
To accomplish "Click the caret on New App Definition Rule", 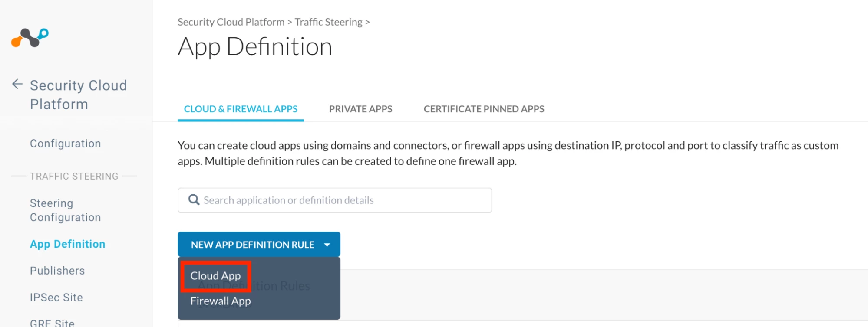I will (x=327, y=245).
